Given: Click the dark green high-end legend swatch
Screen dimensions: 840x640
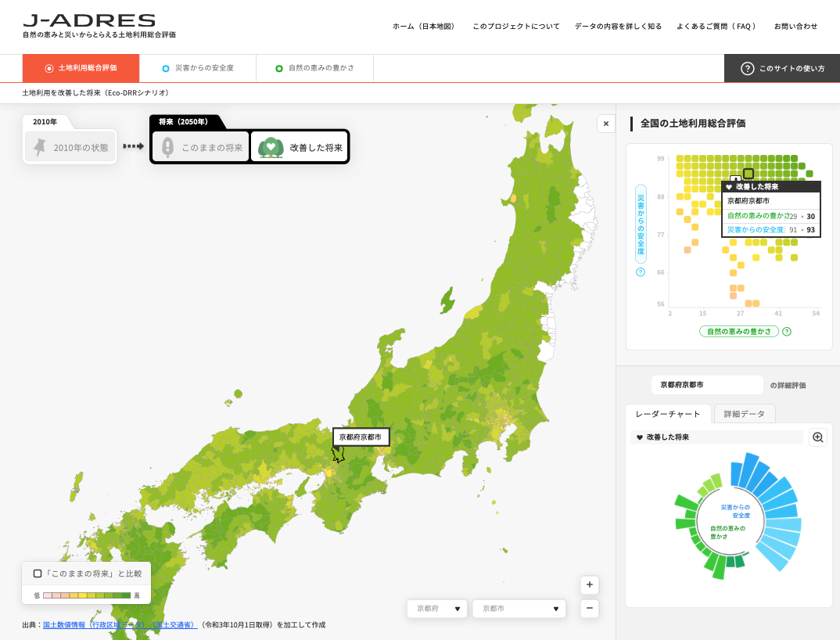Looking at the screenshot, I should [x=126, y=595].
